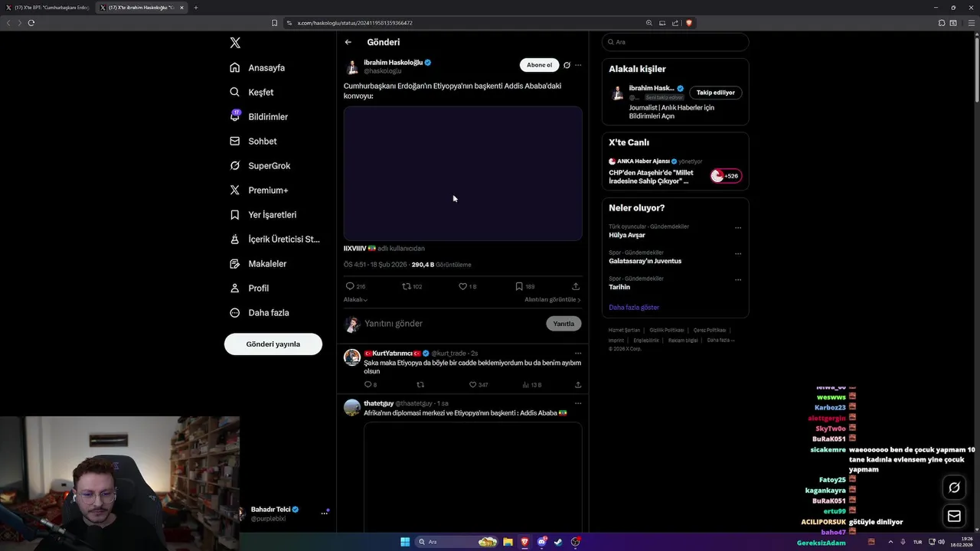The image size is (980, 551).
Task: Open Sohbet messages in sidebar
Action: tap(253, 142)
